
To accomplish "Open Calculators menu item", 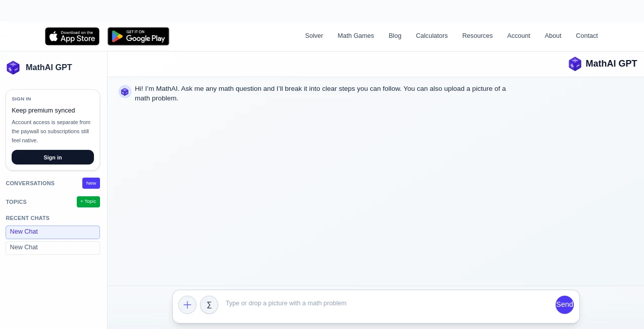I will point(432,36).
